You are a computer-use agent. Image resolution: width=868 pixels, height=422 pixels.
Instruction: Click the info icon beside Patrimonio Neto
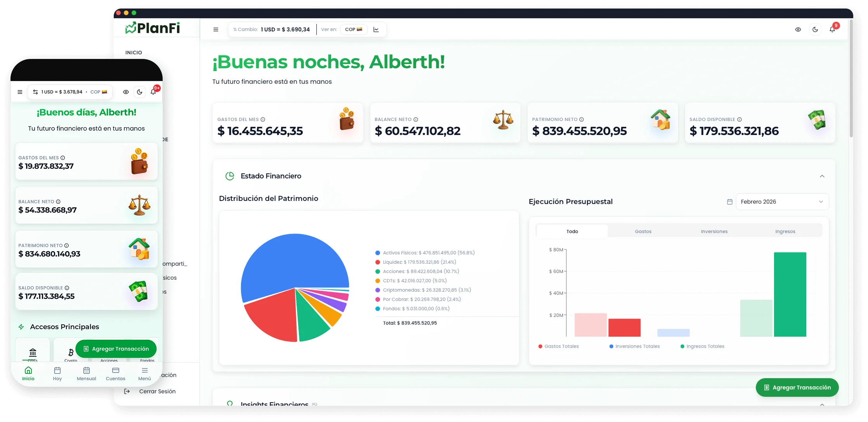pos(582,119)
